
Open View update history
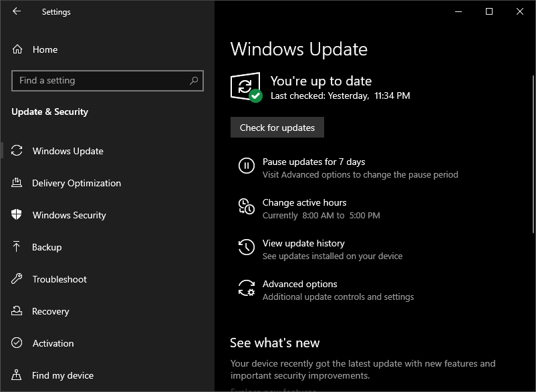coord(303,243)
